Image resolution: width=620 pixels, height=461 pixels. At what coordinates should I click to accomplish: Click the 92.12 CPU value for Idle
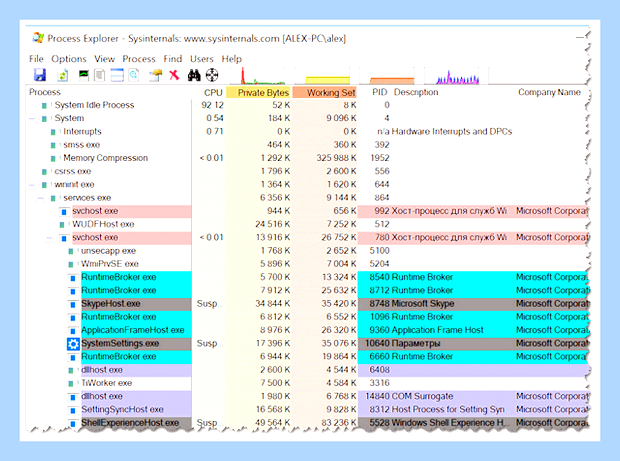(212, 105)
